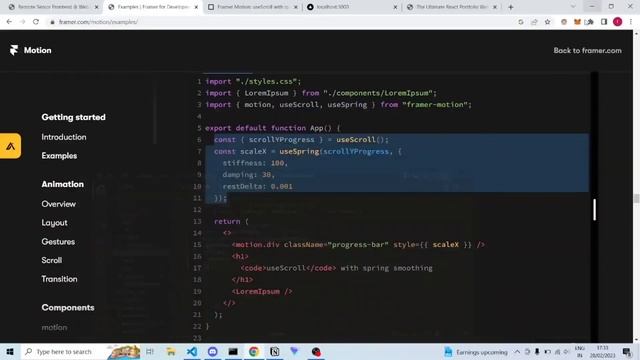The height and width of the screenshot is (360, 640).
Task: Open the notification center icon
Action: pos(627,351)
